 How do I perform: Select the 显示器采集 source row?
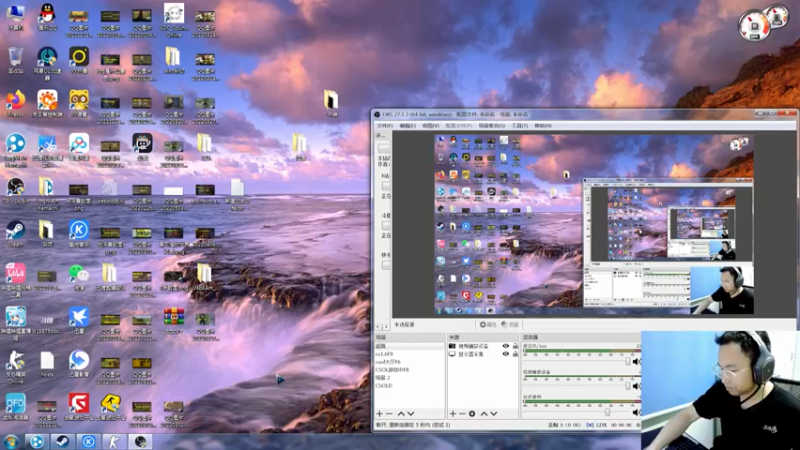point(483,354)
